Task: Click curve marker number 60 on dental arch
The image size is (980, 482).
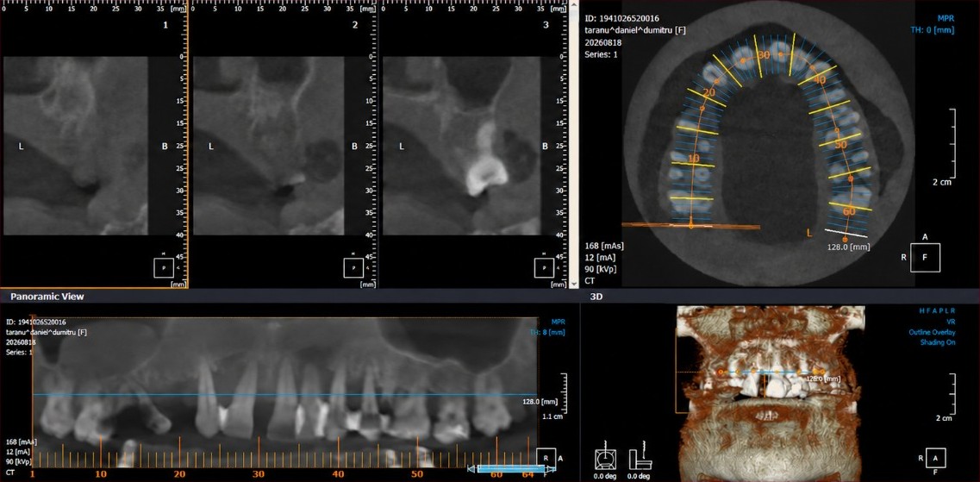Action: coord(849,211)
